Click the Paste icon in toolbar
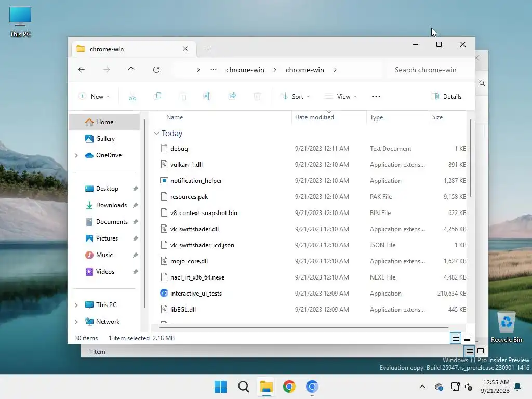532x399 pixels. 183,97
